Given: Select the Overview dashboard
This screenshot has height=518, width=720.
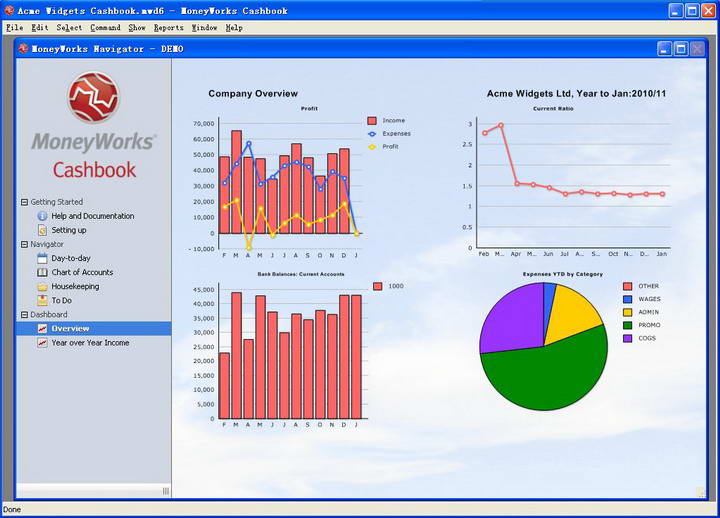Looking at the screenshot, I should 93,328.
